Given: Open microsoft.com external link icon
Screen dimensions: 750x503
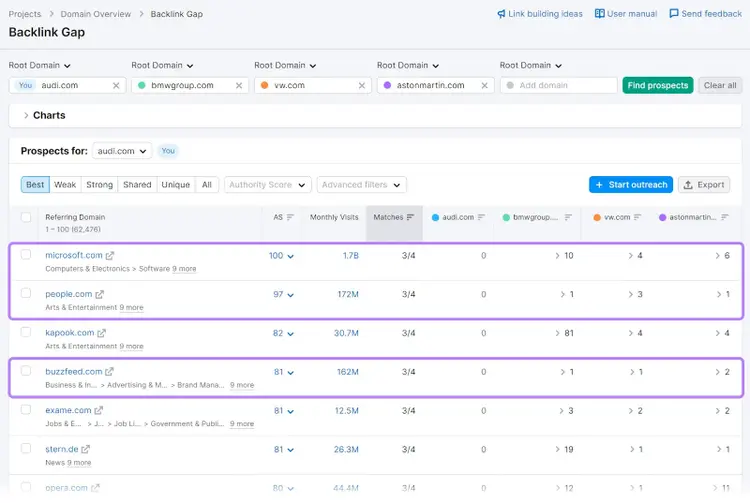Looking at the screenshot, I should click(110, 256).
